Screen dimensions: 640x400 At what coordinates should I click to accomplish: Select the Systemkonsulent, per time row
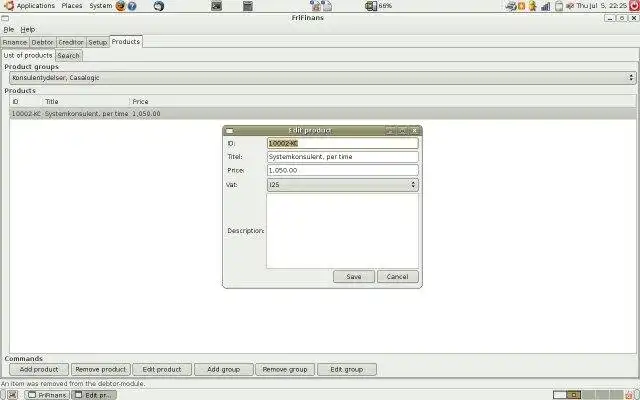click(322, 113)
